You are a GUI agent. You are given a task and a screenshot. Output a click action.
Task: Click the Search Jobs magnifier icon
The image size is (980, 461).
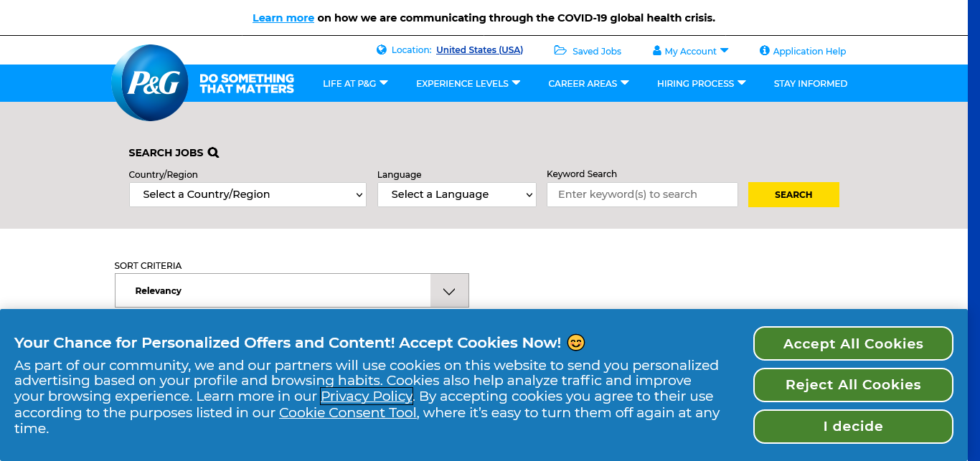pos(213,152)
